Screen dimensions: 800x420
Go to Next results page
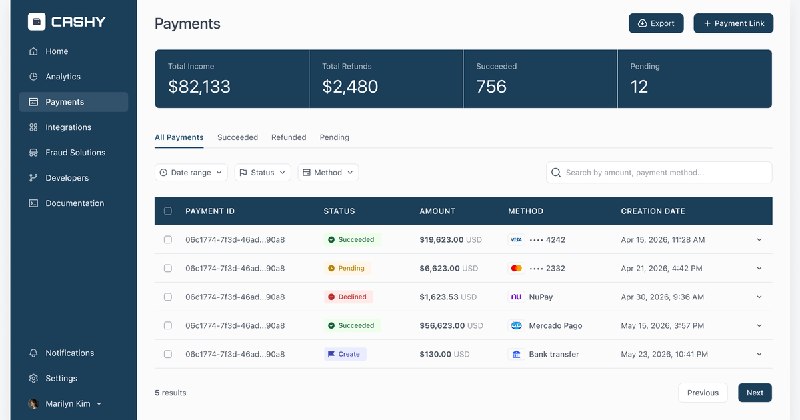point(755,392)
